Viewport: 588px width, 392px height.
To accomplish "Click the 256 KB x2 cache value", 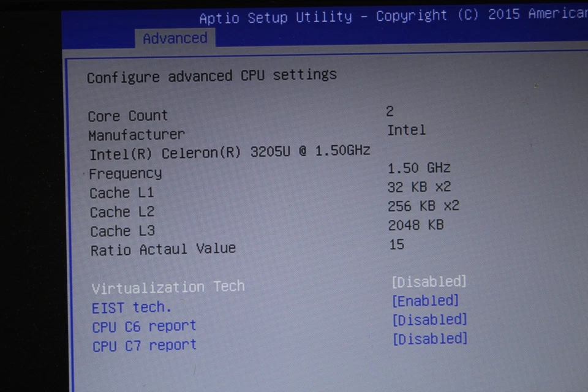I will click(423, 206).
